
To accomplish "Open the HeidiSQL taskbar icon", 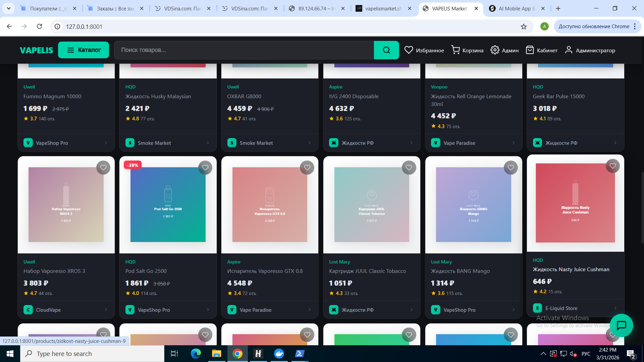I will coord(258,354).
